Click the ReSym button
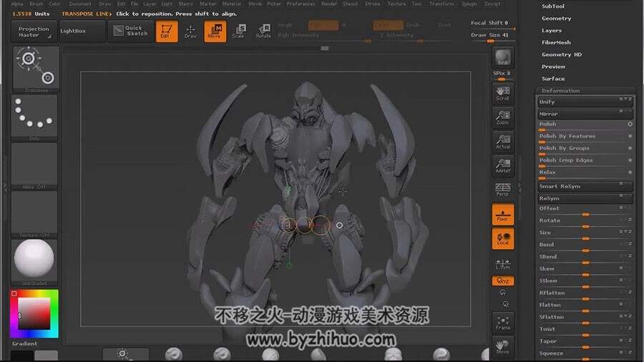Screen dimensions: 644x362 [585, 198]
